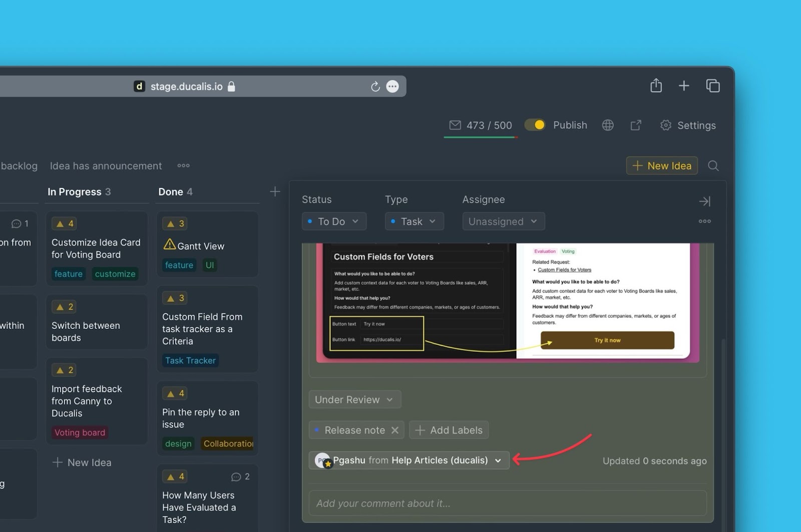The height and width of the screenshot is (532, 801).
Task: Add a new board column with plus
Action: (x=275, y=192)
